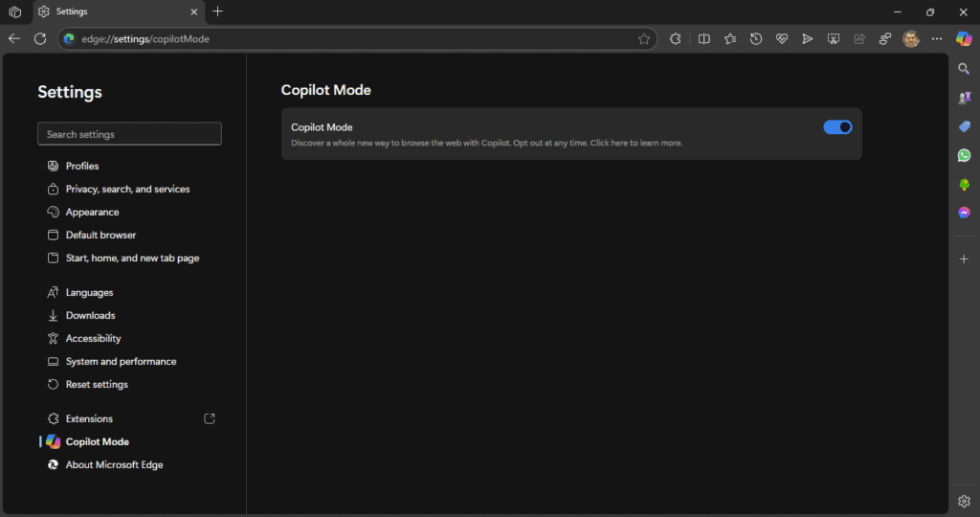
Task: Toggle Split screen view
Action: [x=703, y=38]
